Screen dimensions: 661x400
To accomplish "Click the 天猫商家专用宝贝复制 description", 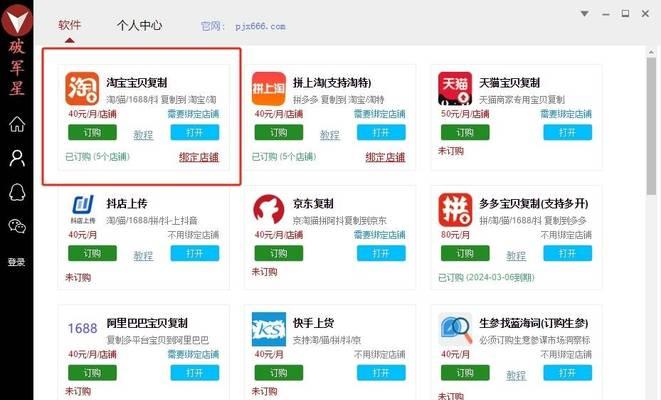I will click(522, 100).
